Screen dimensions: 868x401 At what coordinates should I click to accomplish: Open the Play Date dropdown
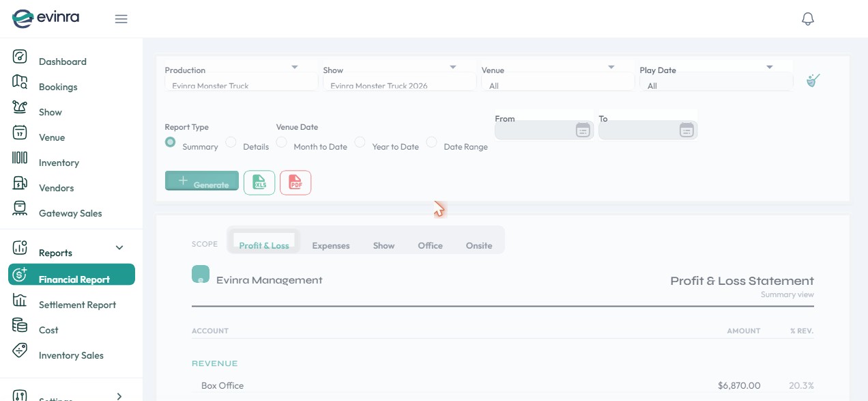[x=717, y=82]
